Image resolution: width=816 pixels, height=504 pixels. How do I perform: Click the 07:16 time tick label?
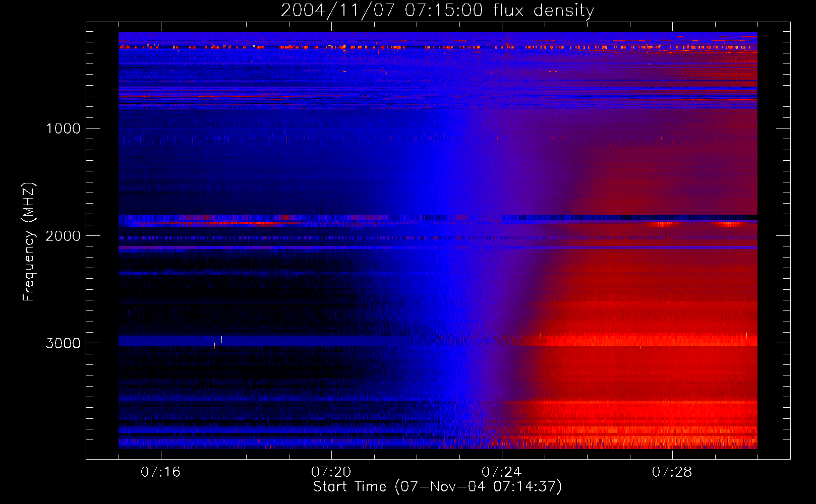click(161, 472)
